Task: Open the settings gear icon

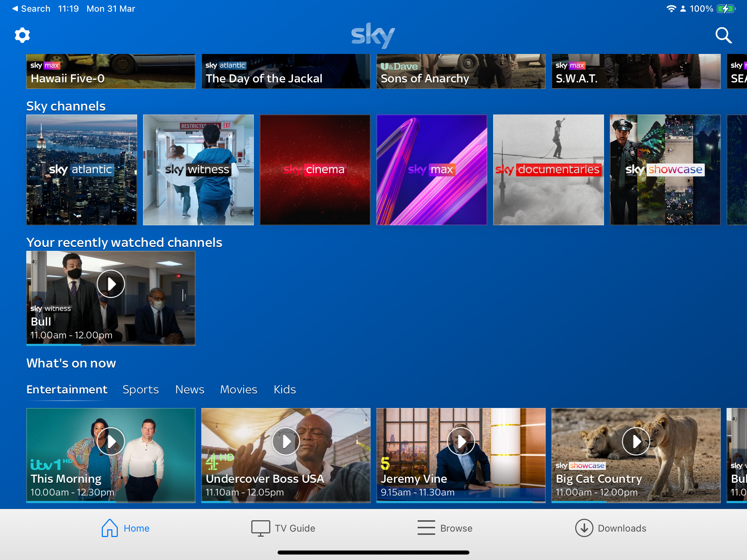Action: click(22, 35)
